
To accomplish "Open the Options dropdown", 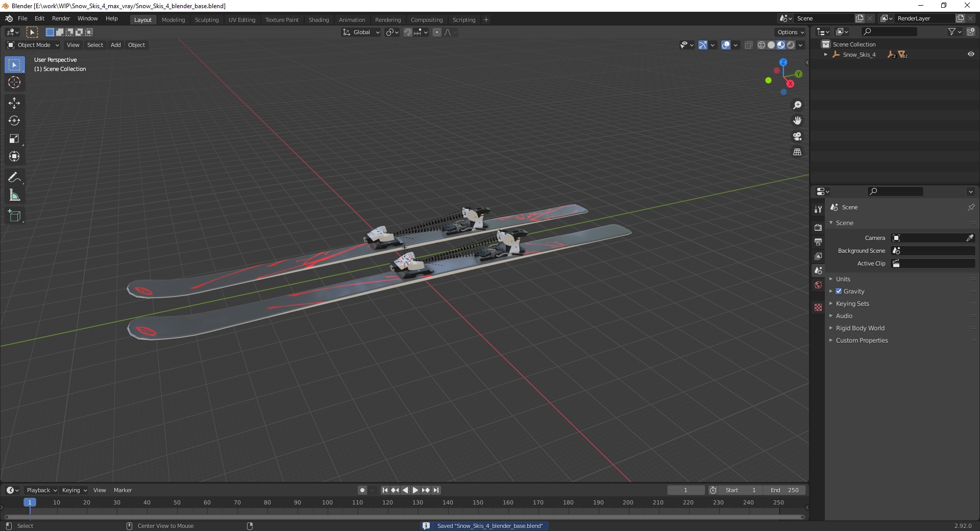I will click(790, 32).
